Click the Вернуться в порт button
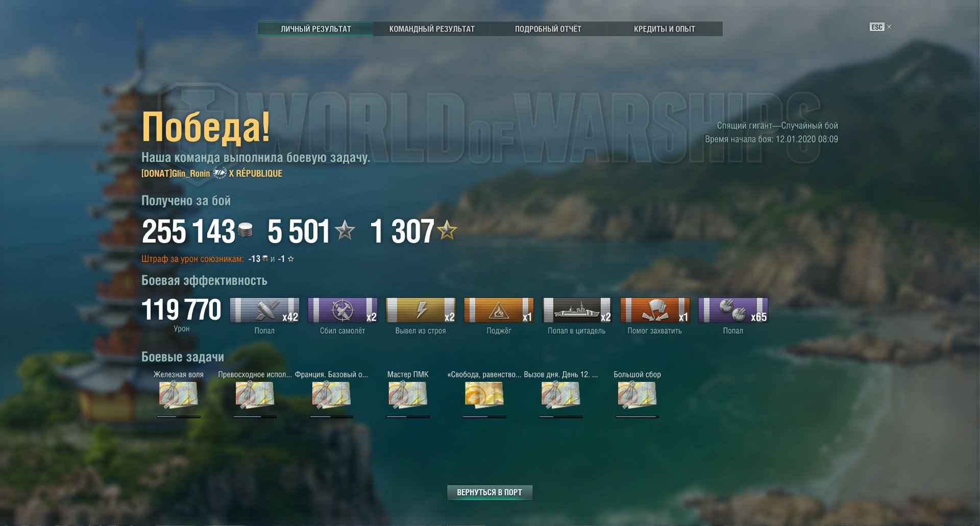980x526 pixels. 489,492
